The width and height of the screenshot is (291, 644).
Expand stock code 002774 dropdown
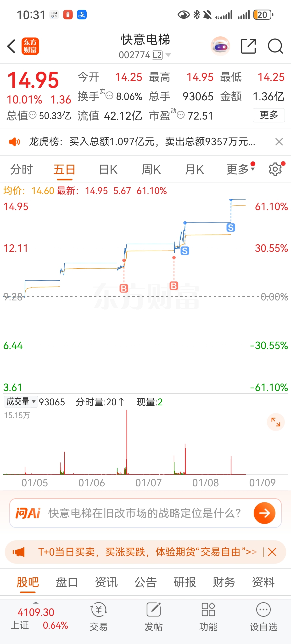(168, 55)
